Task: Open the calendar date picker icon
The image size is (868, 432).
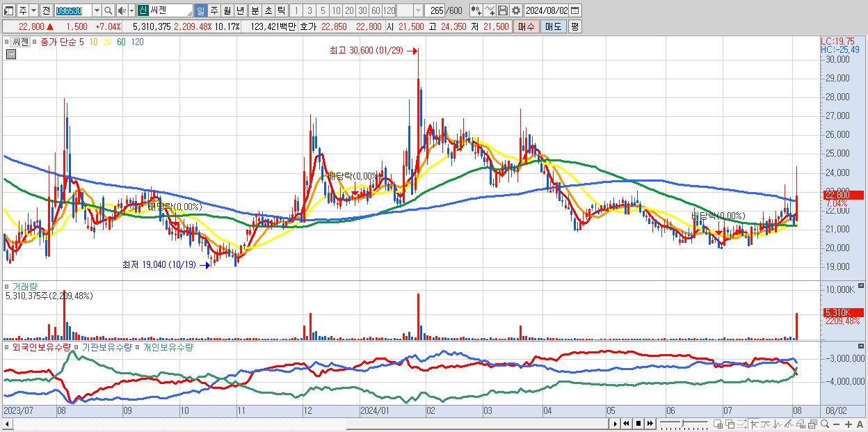Action: pyautogui.click(x=574, y=10)
